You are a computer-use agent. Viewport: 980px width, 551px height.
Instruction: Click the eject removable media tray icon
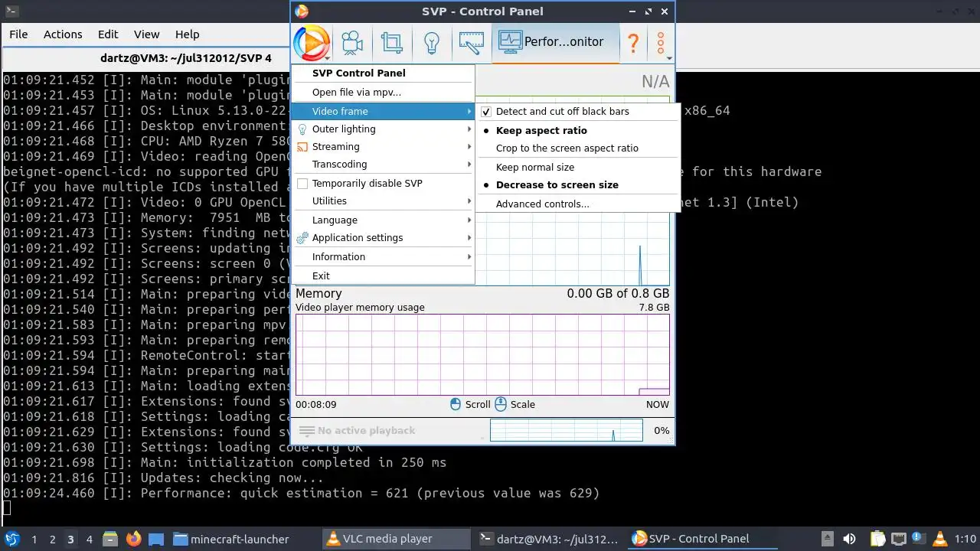tap(827, 539)
